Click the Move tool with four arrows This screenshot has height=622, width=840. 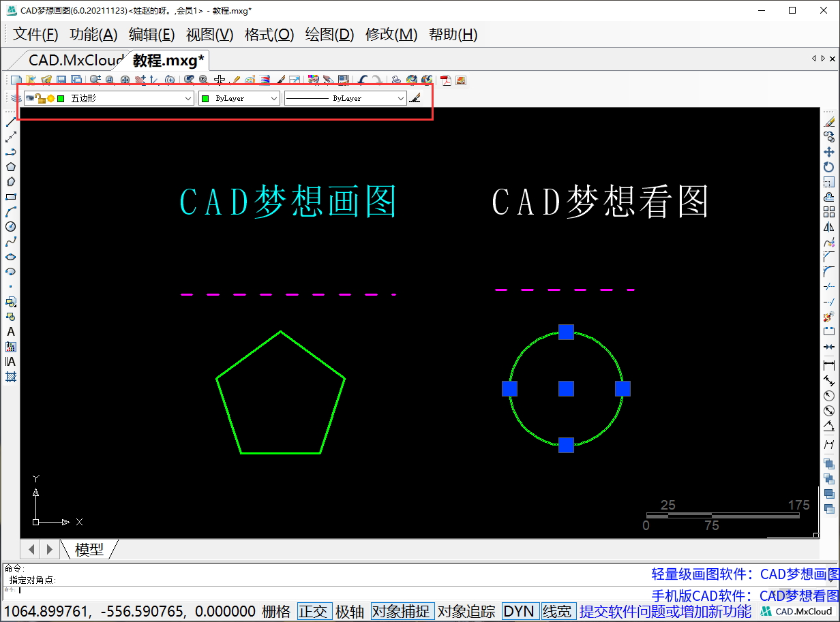point(829,151)
